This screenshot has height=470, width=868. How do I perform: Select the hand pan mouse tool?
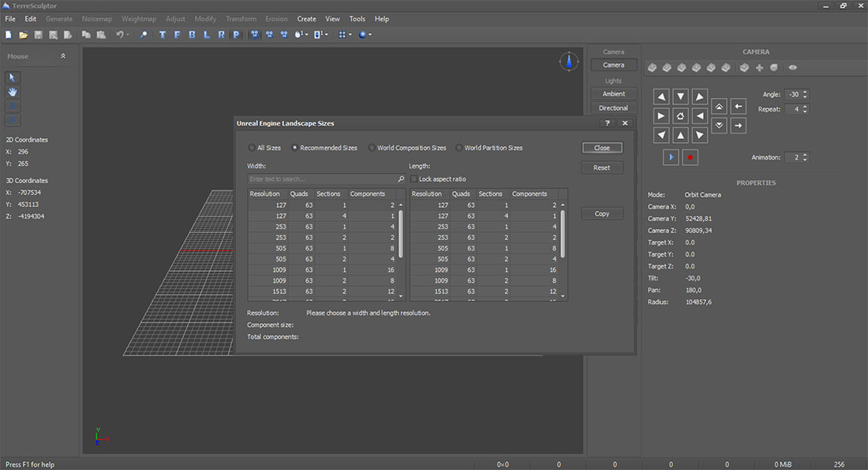coord(12,92)
